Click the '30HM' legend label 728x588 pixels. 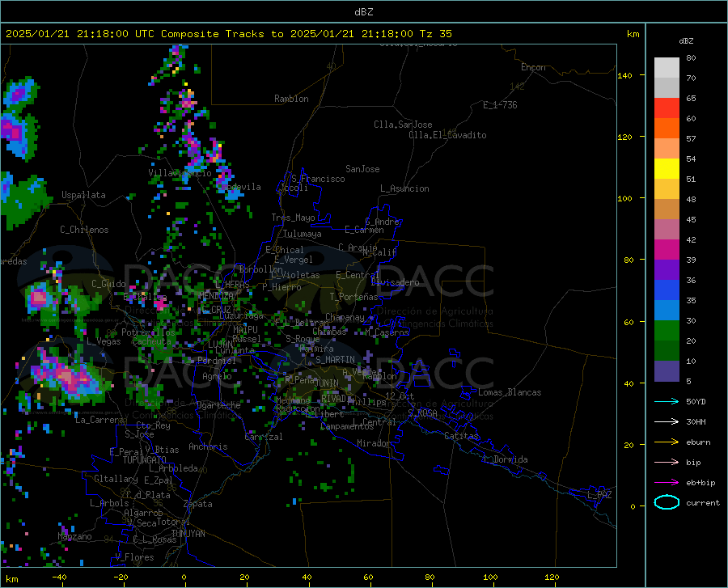[696, 422]
